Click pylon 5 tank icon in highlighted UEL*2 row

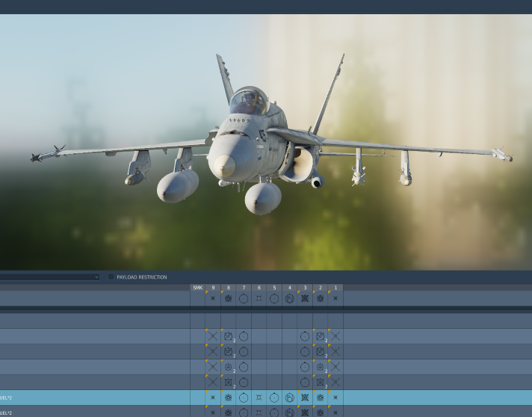pos(274,398)
